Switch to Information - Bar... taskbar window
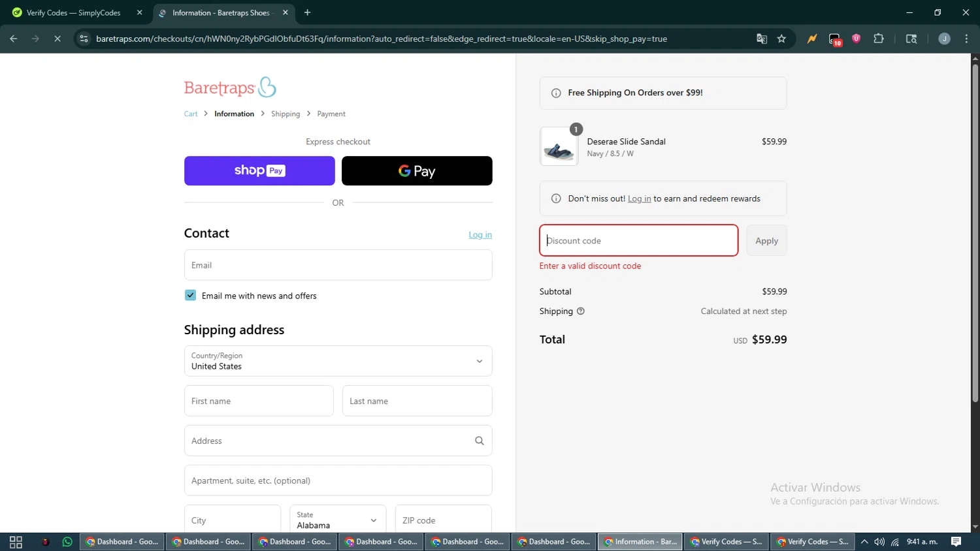Viewport: 980px width, 551px height. tap(640, 542)
